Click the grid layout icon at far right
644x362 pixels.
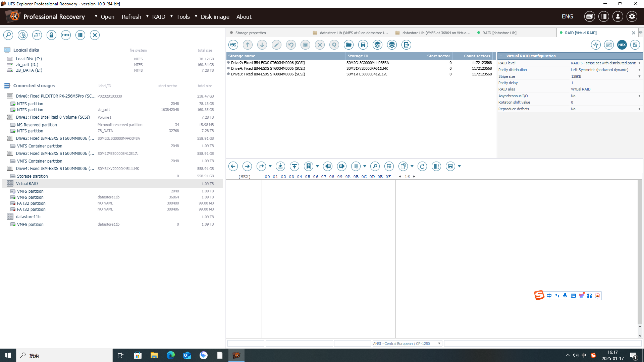click(635, 45)
